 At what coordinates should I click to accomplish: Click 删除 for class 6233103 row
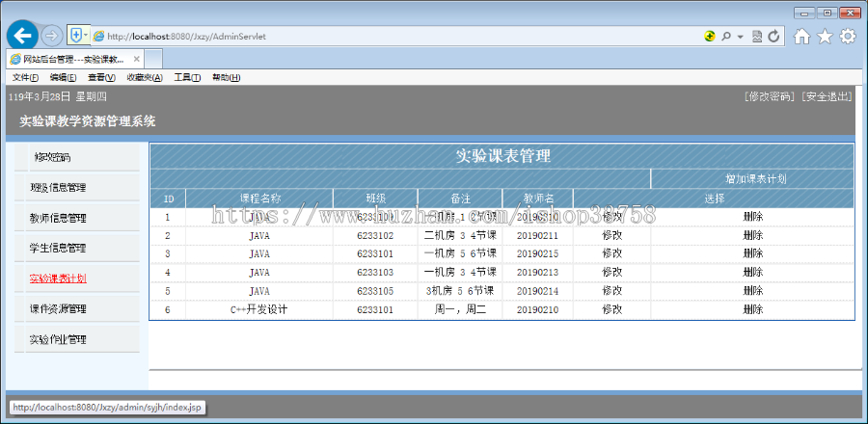(x=753, y=272)
